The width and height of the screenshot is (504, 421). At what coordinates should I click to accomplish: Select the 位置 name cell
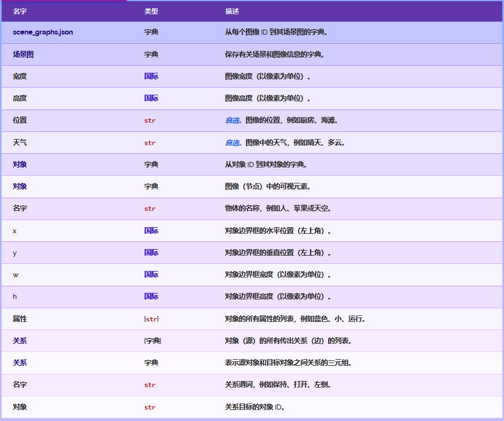[x=20, y=120]
